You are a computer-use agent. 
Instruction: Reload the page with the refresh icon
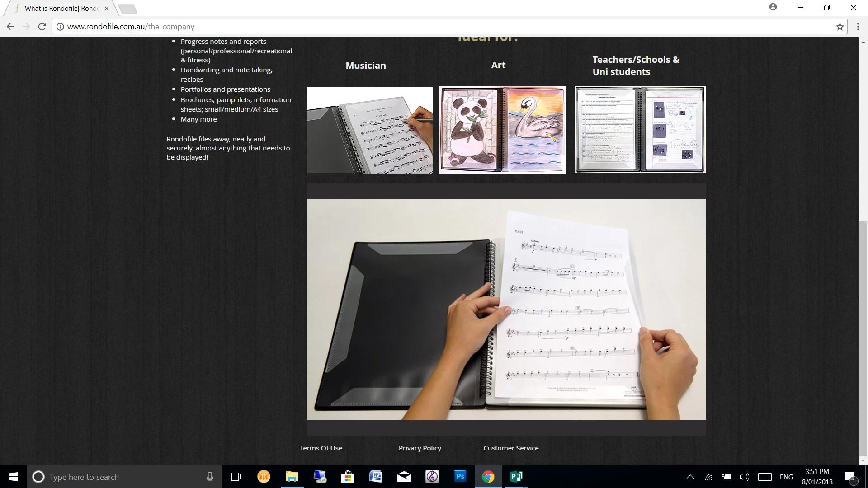click(42, 27)
